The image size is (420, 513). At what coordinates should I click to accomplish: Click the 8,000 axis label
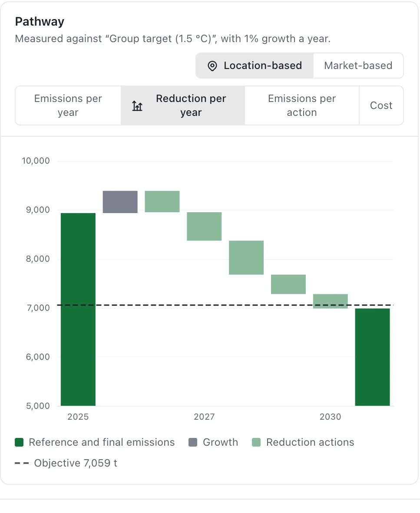[38, 259]
